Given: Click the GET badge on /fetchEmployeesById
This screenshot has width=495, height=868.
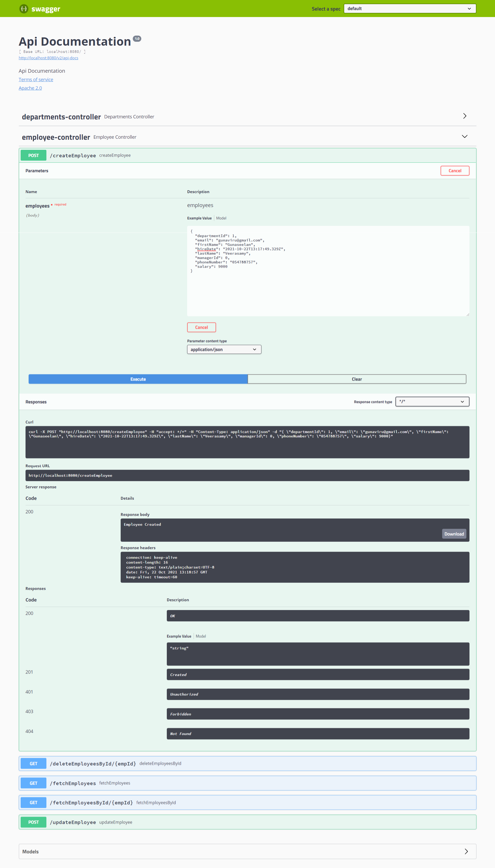Looking at the screenshot, I should tap(33, 803).
